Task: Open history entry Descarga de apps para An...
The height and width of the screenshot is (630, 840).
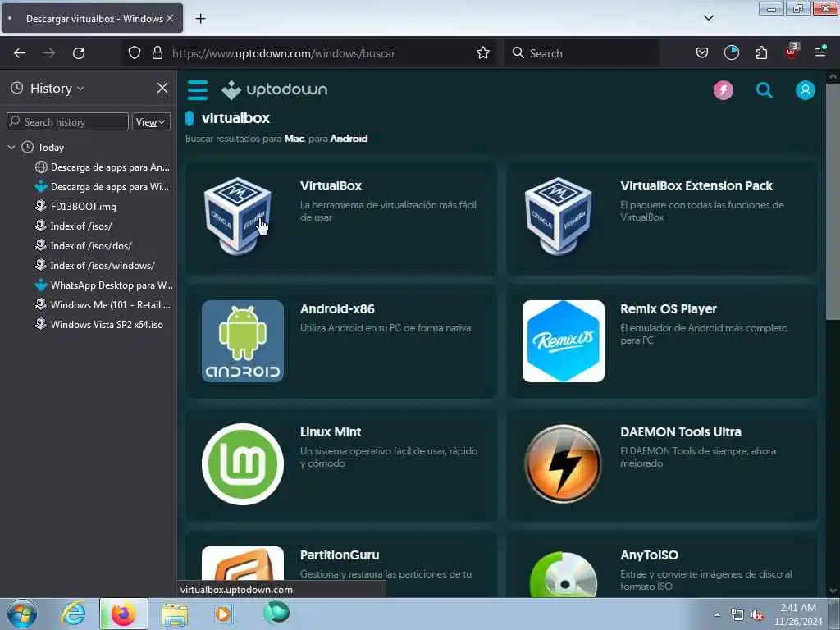Action: [x=103, y=167]
